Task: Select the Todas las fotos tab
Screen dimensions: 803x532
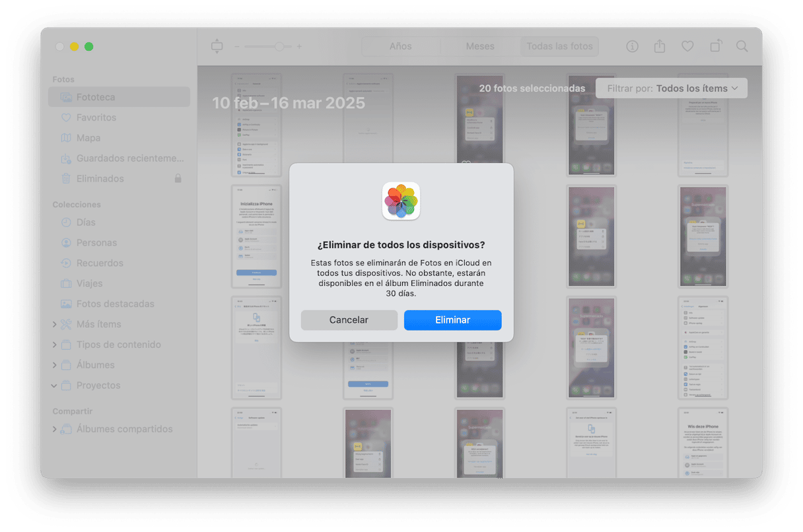Action: (x=559, y=46)
